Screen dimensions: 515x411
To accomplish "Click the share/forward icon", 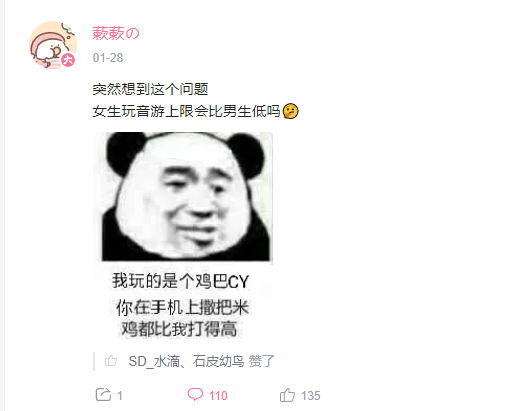I will pyautogui.click(x=103, y=395).
